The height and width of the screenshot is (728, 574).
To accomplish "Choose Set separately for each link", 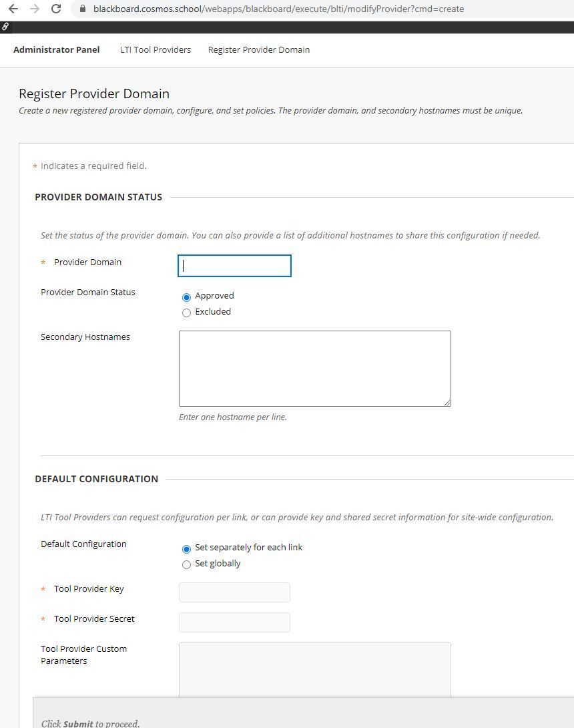I will [186, 549].
